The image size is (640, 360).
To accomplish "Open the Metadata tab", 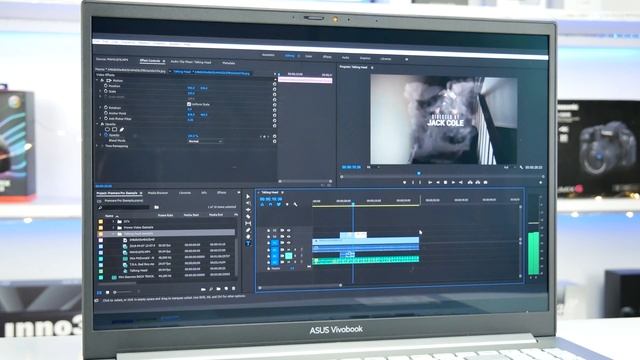I will (x=229, y=63).
